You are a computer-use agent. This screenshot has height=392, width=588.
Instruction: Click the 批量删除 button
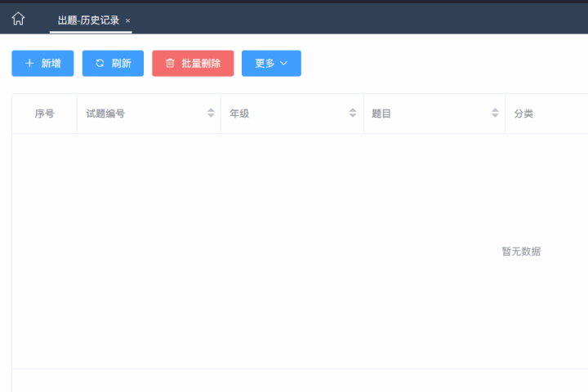coord(193,64)
